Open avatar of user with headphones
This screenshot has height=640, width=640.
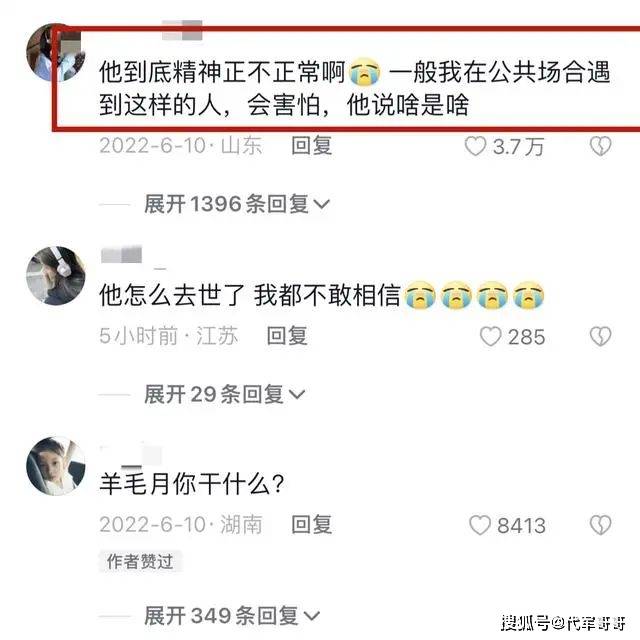[x=56, y=276]
